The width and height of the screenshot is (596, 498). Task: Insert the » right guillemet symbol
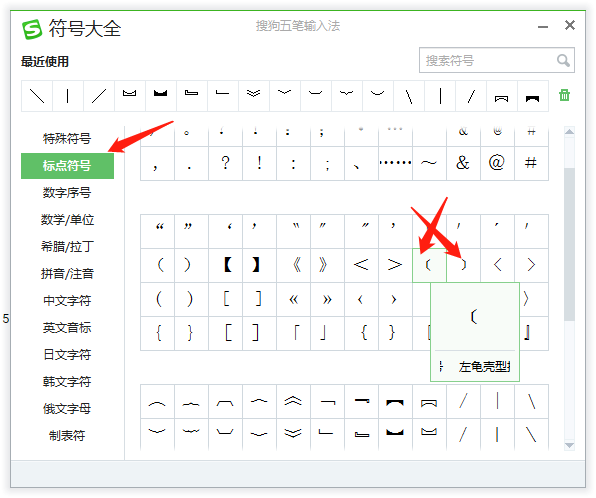tap(327, 300)
